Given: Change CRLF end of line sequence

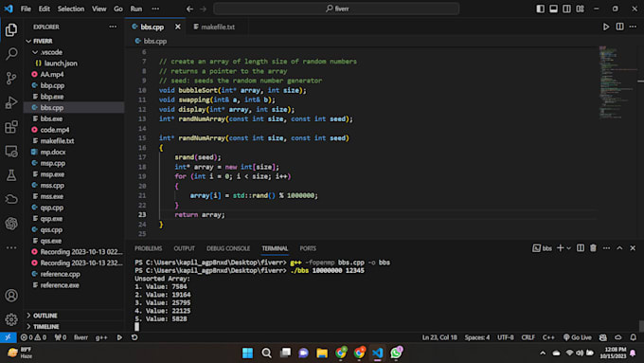Looking at the screenshot, I should click(528, 337).
